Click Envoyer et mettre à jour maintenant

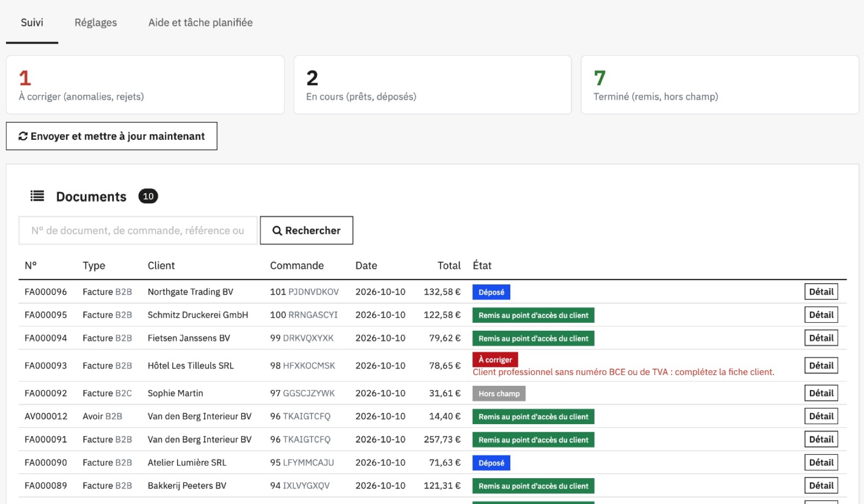[x=112, y=136]
